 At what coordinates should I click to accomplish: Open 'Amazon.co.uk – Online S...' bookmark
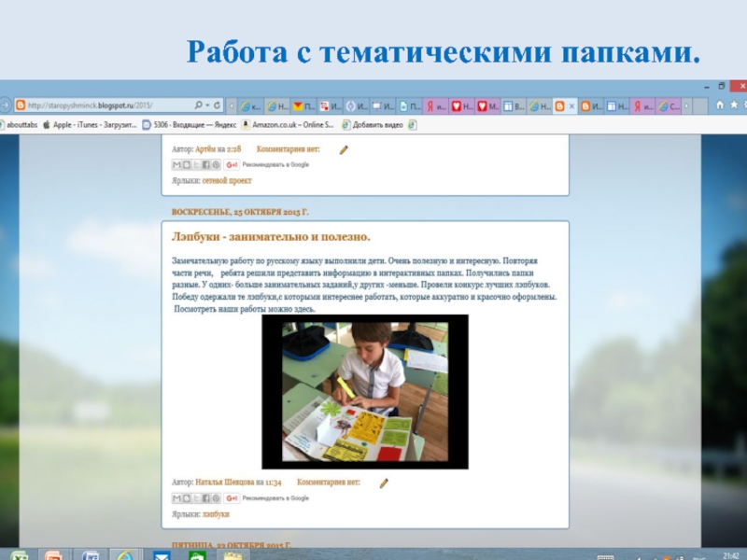coord(288,125)
